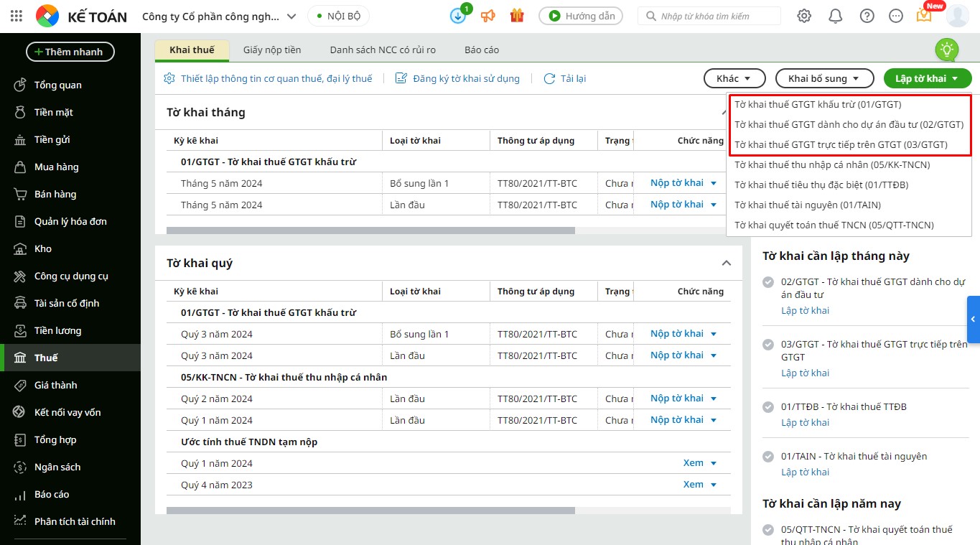Click the megaphone announcements icon
Viewport: 980px width, 545px height.
pyautogui.click(x=488, y=16)
